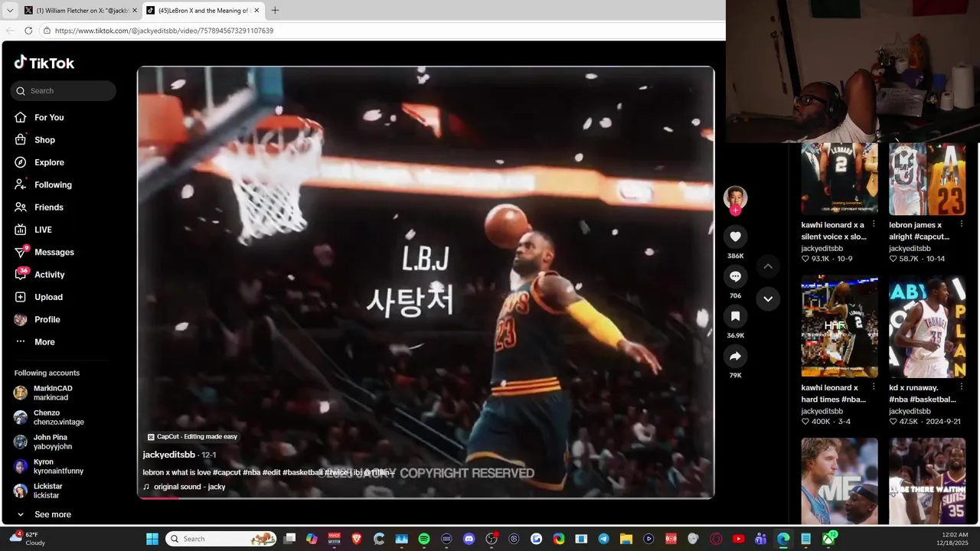The width and height of the screenshot is (980, 551).
Task: Click the Windows taskbar search box
Action: 221,539
